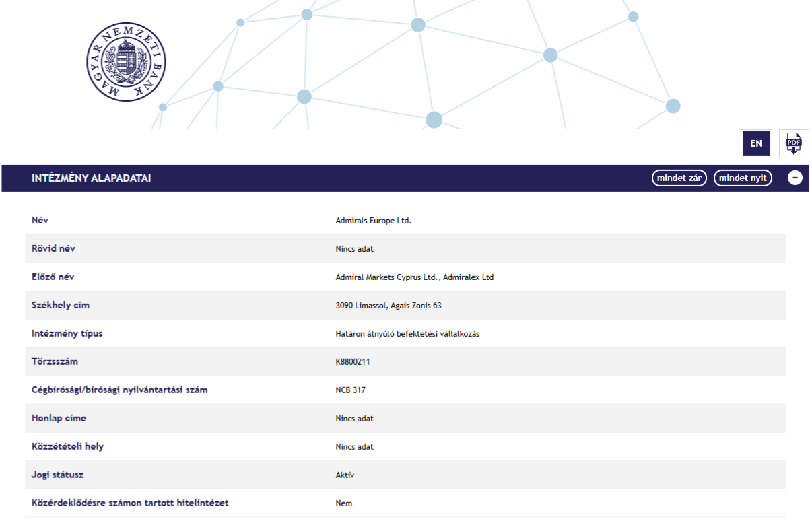The width and height of the screenshot is (812, 521).
Task: Switch language with the EN button
Action: (x=756, y=143)
